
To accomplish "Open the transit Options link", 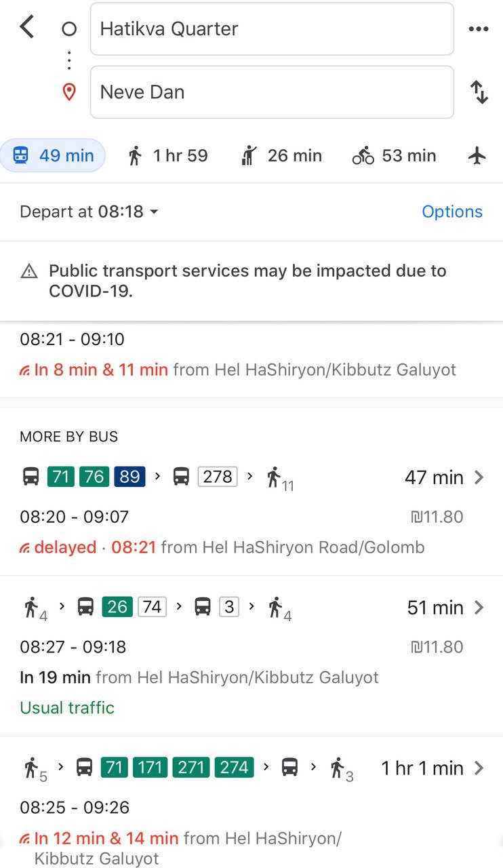I will pos(452,212).
